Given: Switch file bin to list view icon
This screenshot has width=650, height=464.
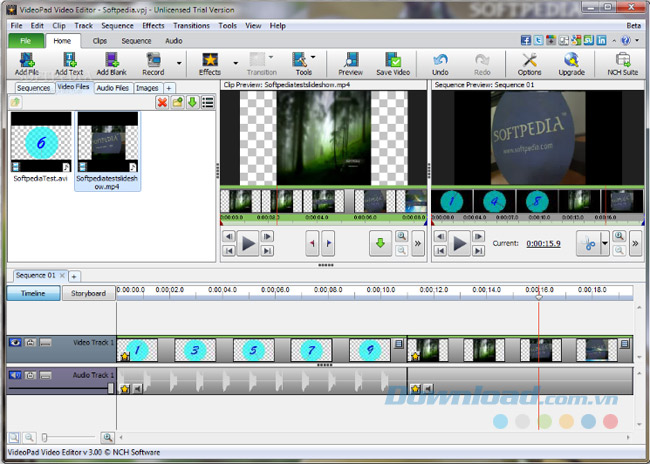Looking at the screenshot, I should pos(208,102).
